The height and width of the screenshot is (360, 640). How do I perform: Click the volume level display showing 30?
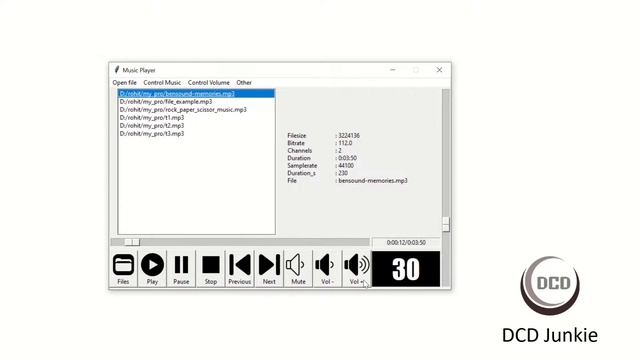[406, 269]
